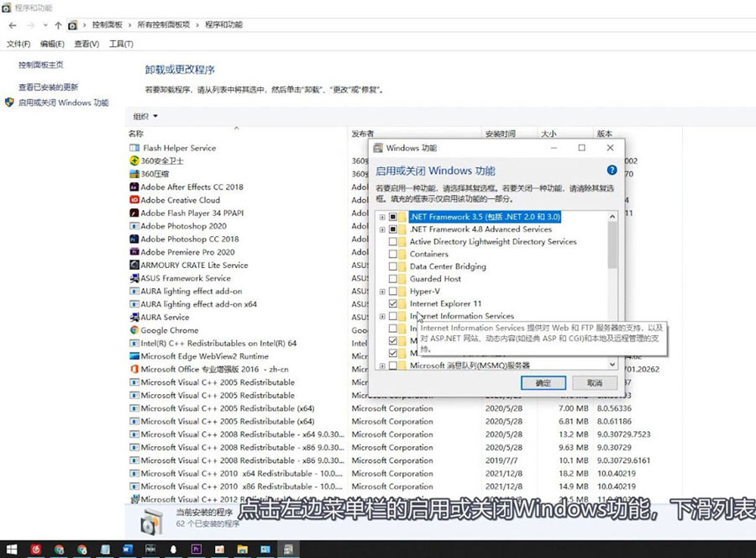
Task: Open File Explorer from the taskbar
Action: [242, 550]
